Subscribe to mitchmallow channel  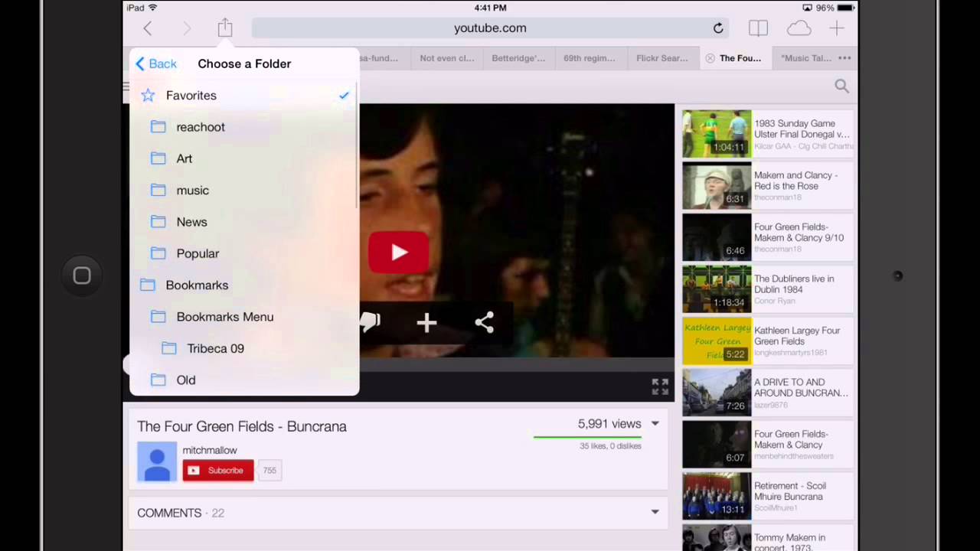[x=218, y=471]
